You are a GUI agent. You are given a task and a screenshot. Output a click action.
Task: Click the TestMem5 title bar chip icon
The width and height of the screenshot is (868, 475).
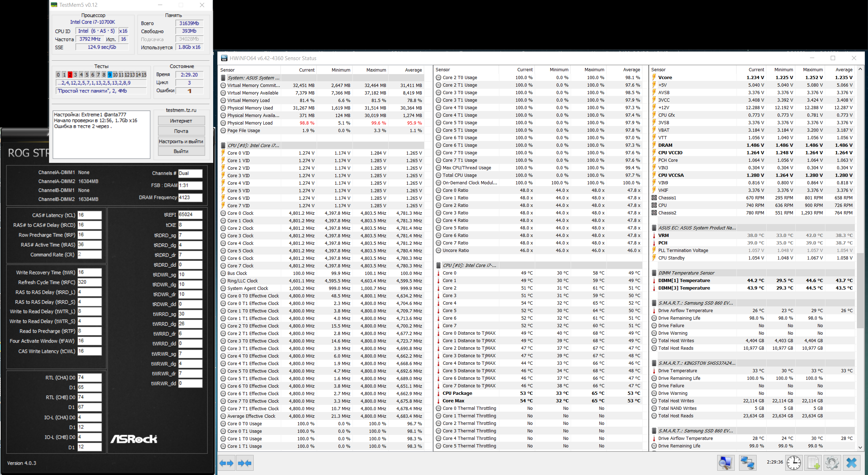coord(54,5)
